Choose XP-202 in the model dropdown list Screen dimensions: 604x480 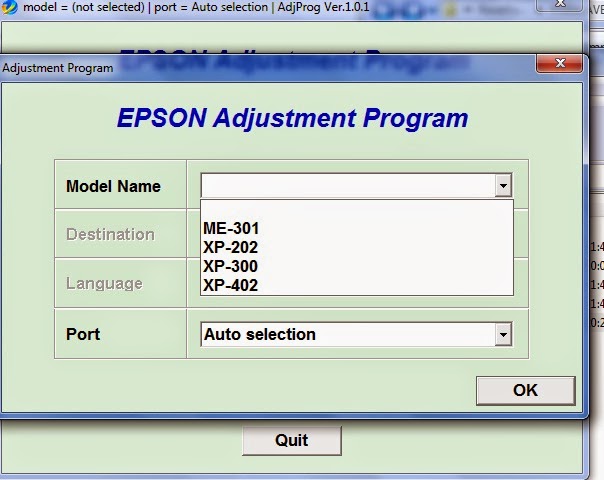(x=357, y=247)
